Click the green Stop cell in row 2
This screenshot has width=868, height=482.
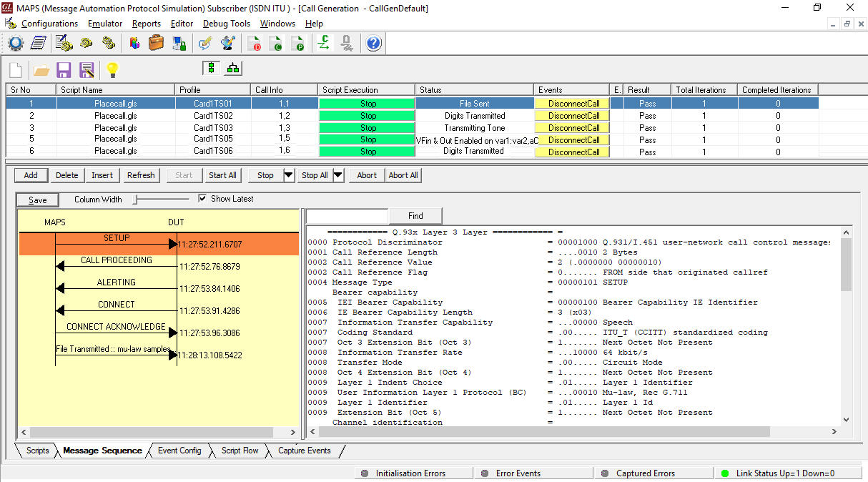(x=368, y=116)
